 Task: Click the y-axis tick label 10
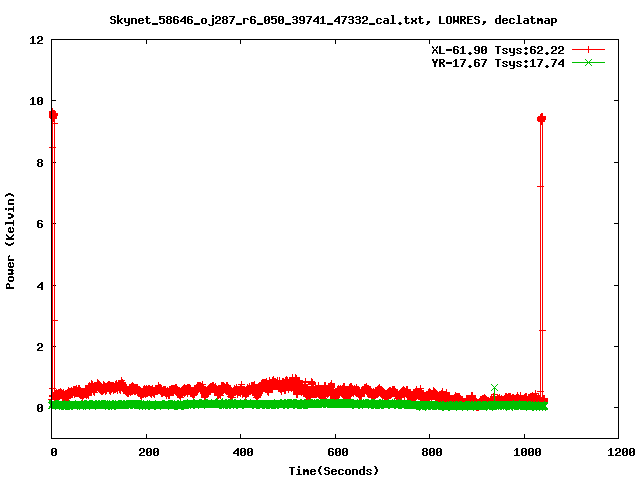click(x=36, y=101)
